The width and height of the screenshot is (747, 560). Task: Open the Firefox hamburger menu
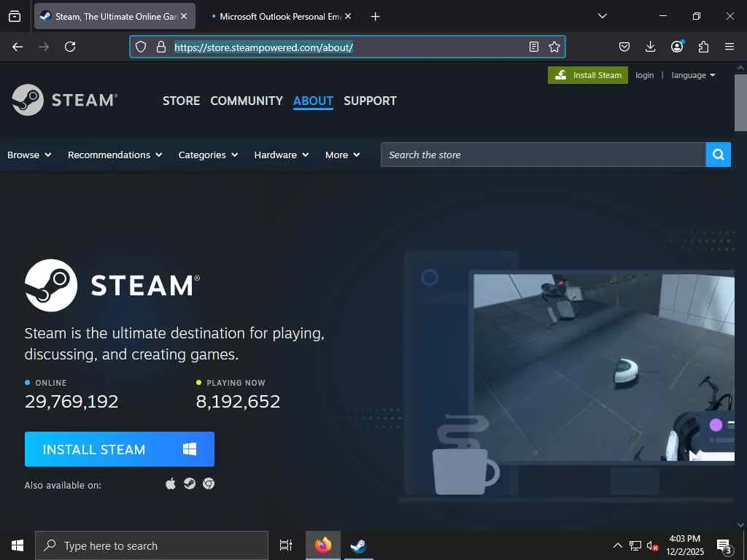(729, 47)
